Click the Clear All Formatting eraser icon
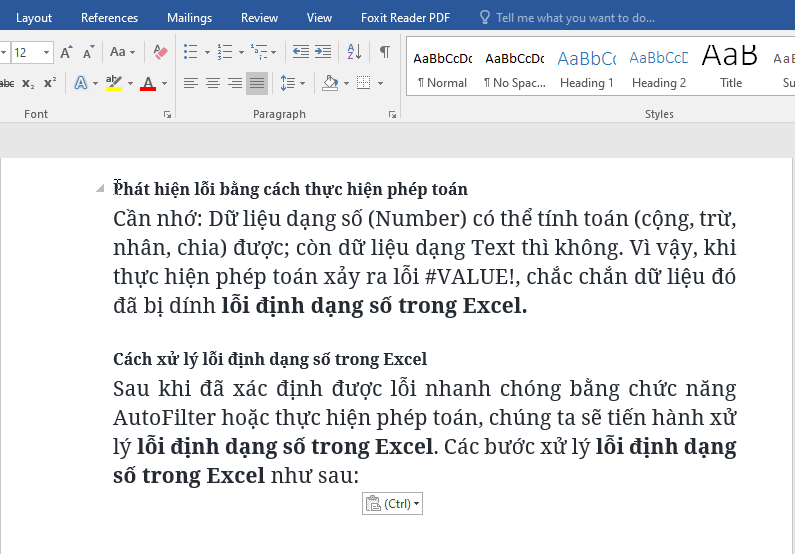795x554 pixels. coord(160,52)
